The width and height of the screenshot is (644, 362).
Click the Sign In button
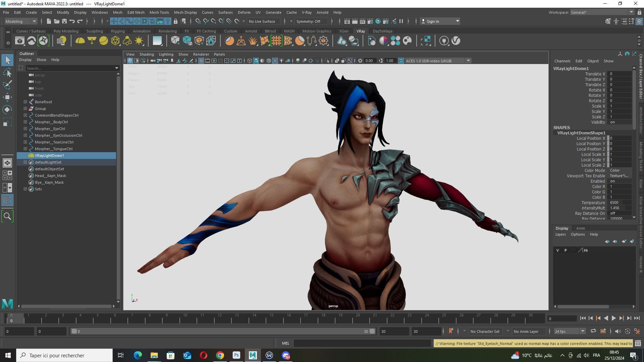(440, 21)
